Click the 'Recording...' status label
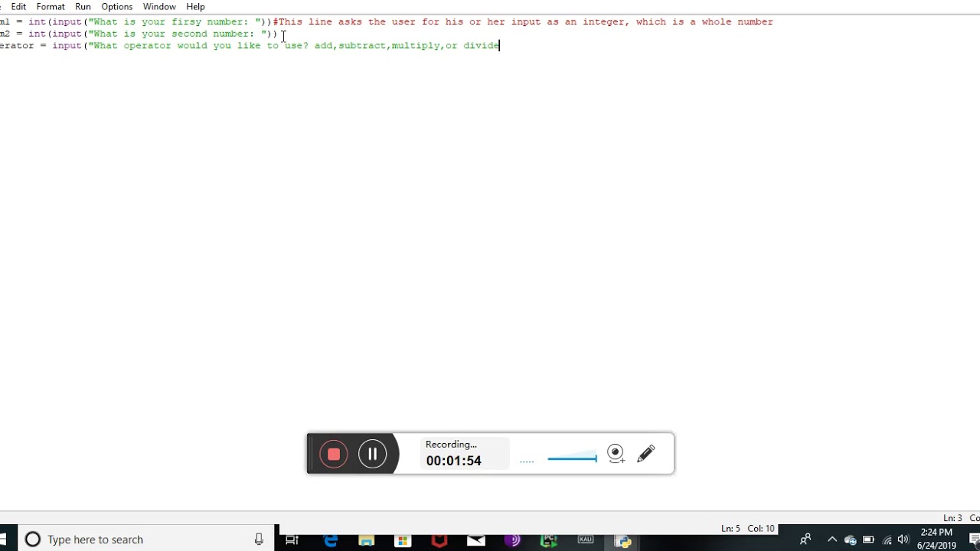This screenshot has height=551, width=980. coord(451,445)
